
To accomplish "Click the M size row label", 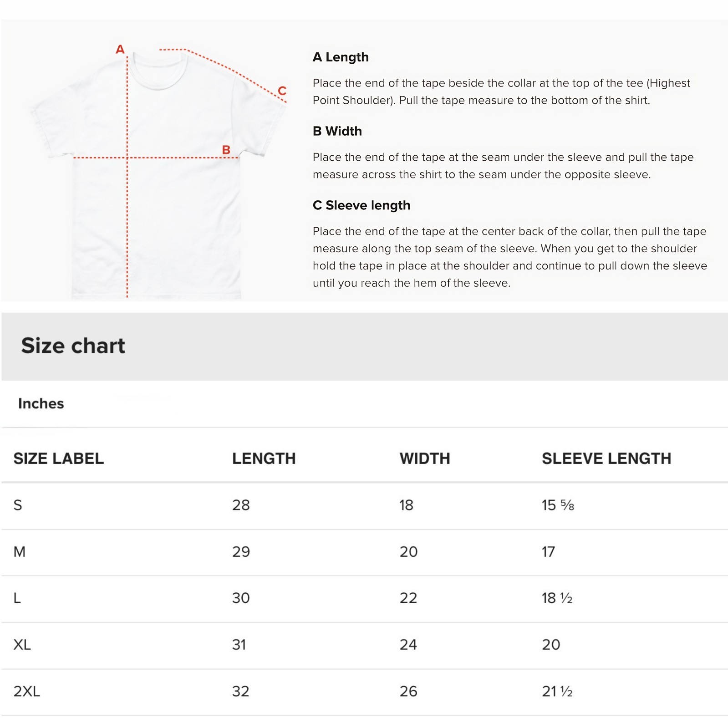I will click(20, 552).
